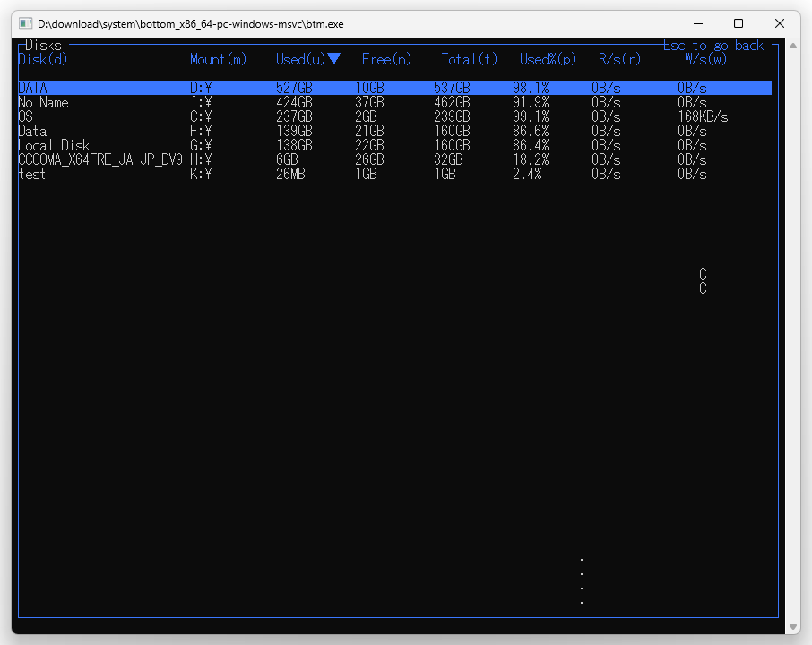The image size is (812, 645).
Task: Click the Used(u) sort arrow indicator
Action: click(334, 58)
